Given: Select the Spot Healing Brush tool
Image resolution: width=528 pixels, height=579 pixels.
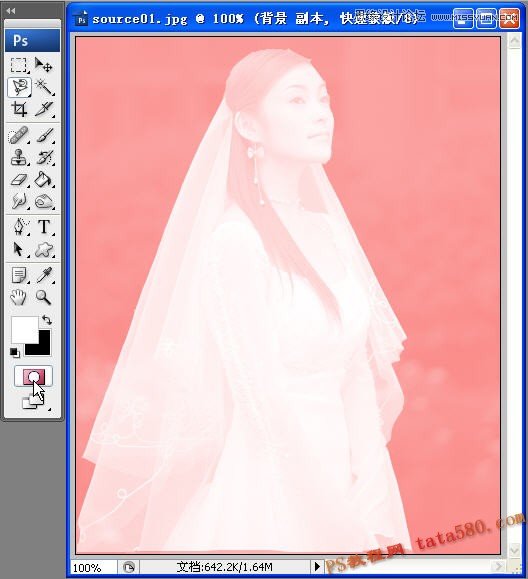Looking at the screenshot, I should [18, 136].
